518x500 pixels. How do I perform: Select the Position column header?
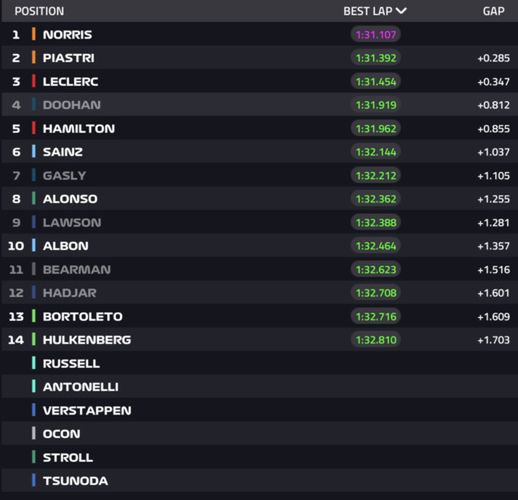(39, 11)
